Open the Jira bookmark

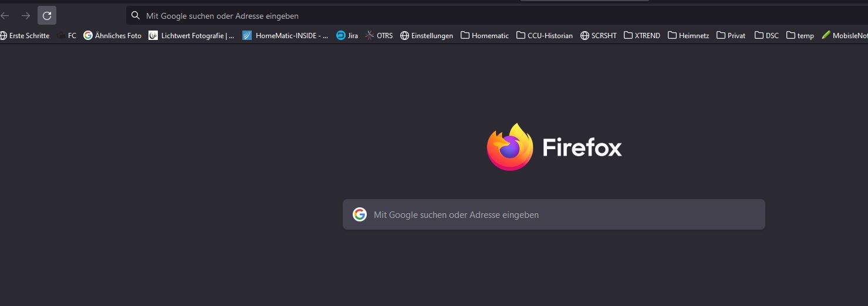(347, 35)
